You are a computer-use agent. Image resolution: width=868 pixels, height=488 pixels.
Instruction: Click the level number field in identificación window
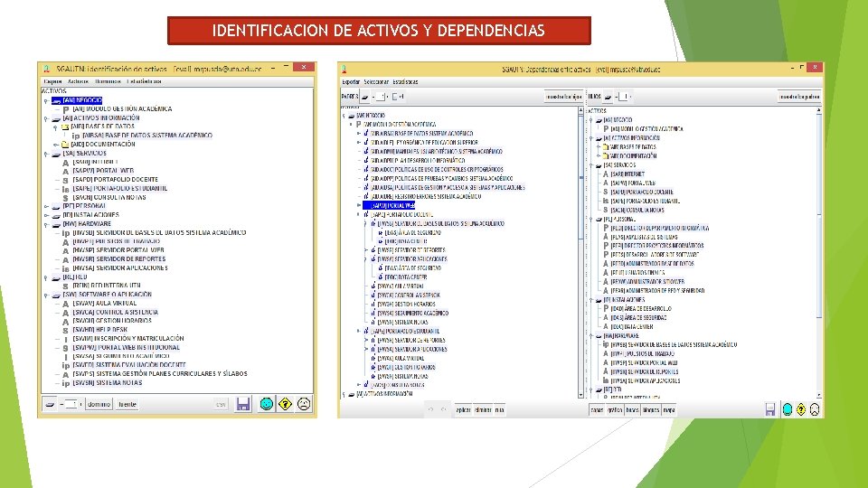[71, 405]
